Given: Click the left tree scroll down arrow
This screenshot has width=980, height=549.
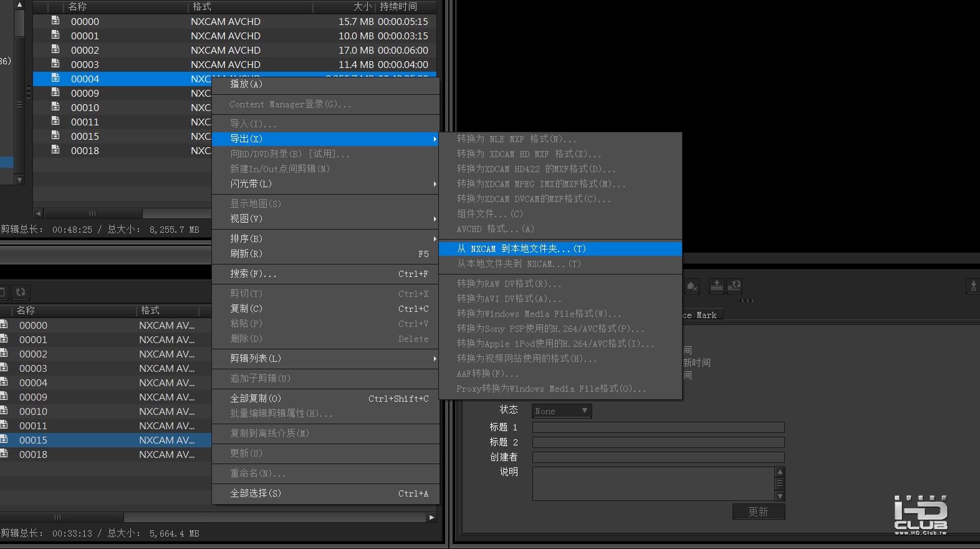Looking at the screenshot, I should [x=19, y=180].
